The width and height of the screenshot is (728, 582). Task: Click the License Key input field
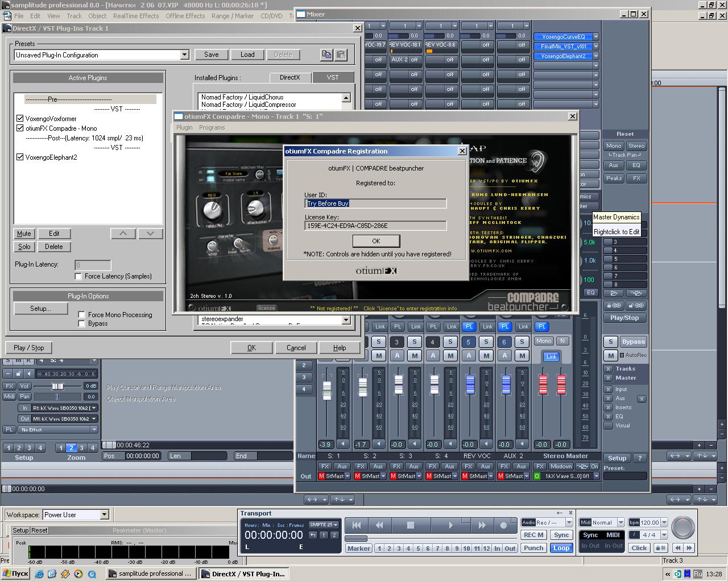[375, 226]
